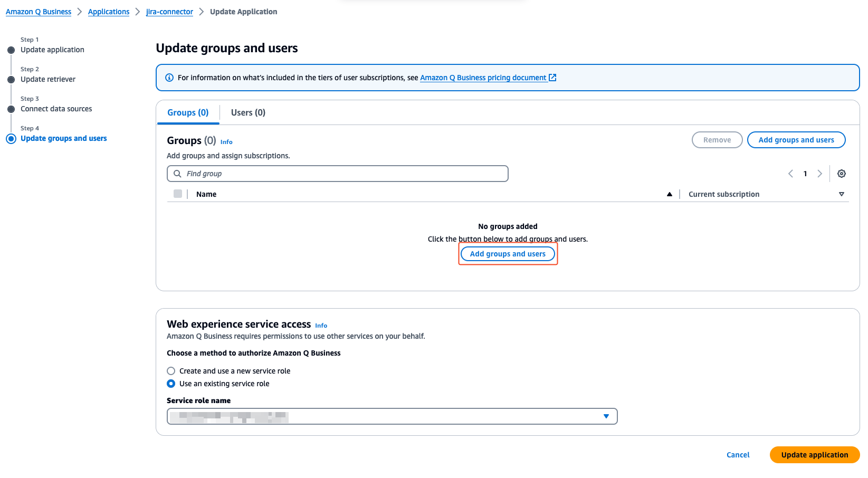Open table preferences via the gear icon

click(841, 173)
